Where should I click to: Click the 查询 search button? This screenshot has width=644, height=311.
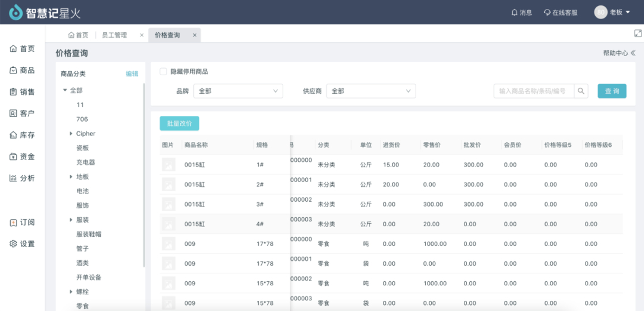[x=612, y=91]
